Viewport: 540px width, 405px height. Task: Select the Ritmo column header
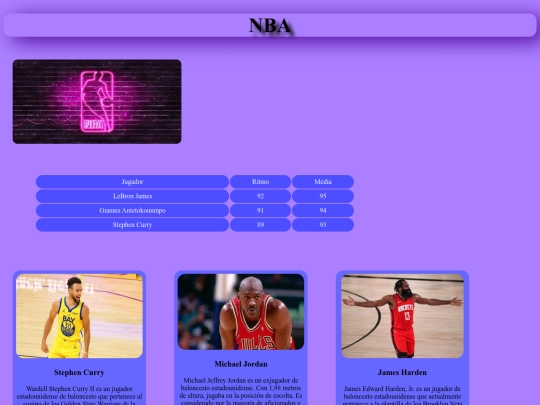click(x=260, y=181)
